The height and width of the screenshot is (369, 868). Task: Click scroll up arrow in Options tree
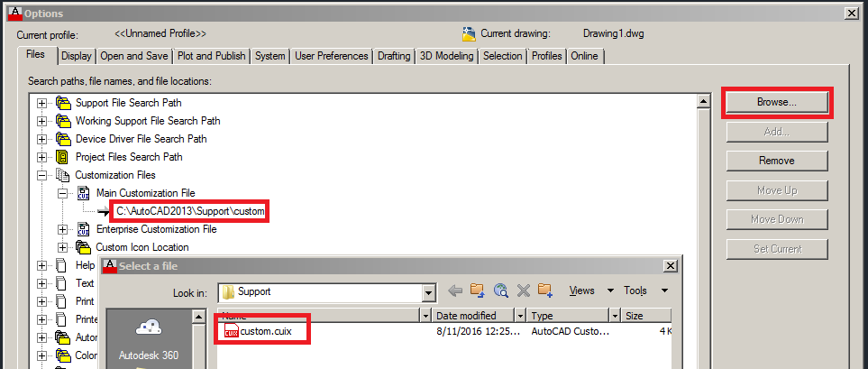704,101
